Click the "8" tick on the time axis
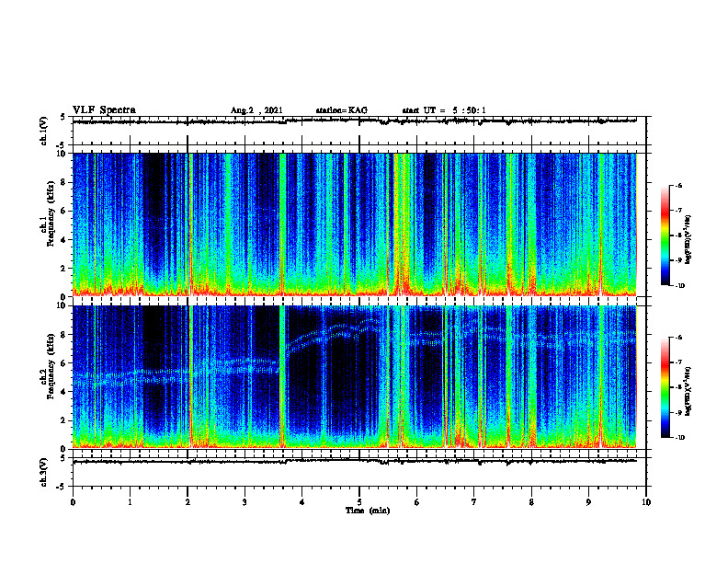The image size is (728, 563). (531, 502)
